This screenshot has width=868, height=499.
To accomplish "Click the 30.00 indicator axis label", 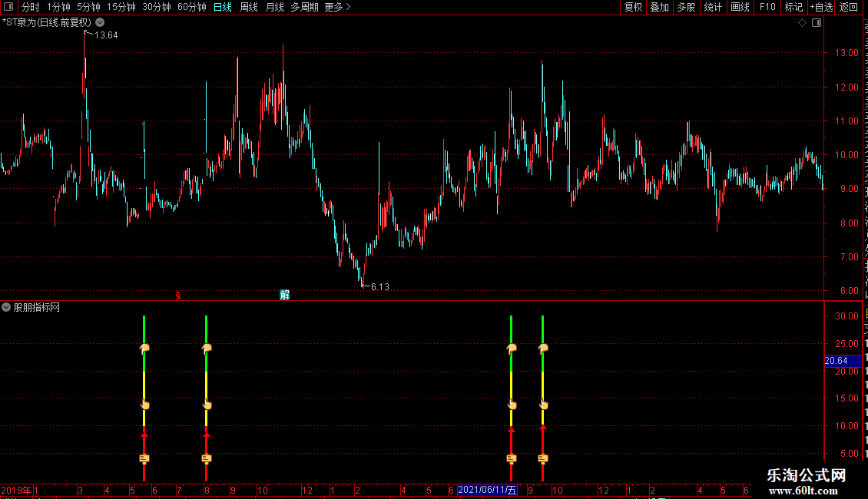I will [x=847, y=316].
